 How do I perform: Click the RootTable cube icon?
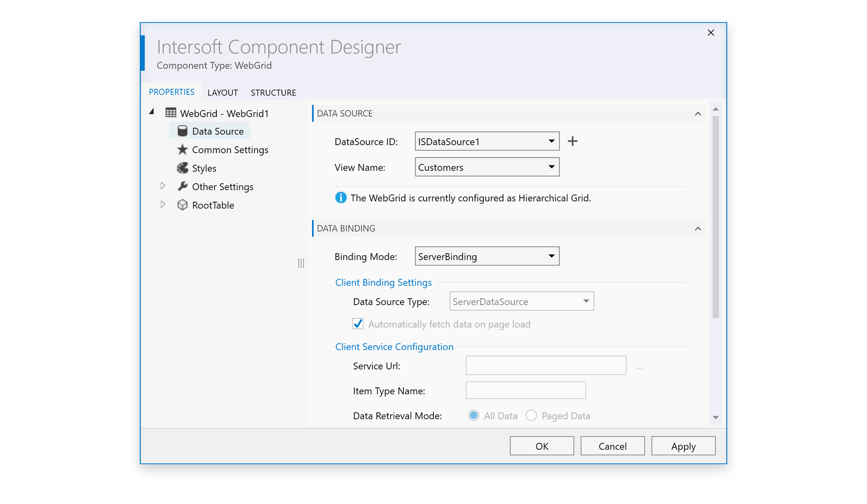click(x=182, y=205)
